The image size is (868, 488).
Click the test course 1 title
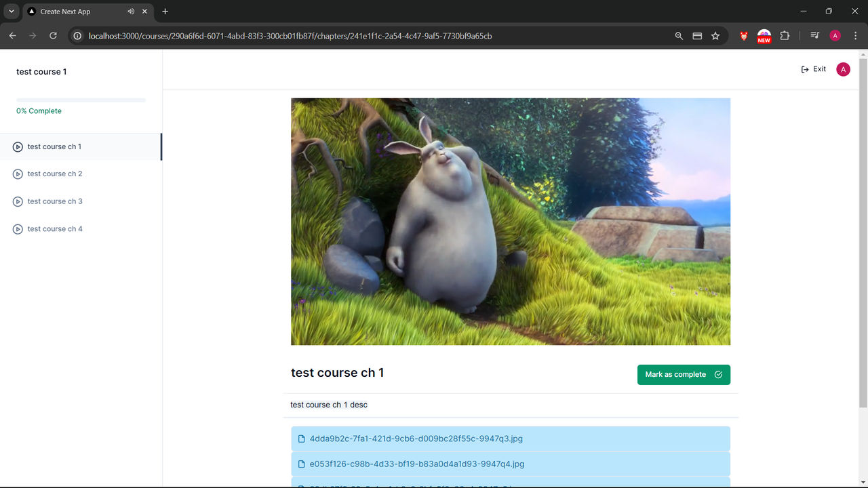pyautogui.click(x=41, y=72)
